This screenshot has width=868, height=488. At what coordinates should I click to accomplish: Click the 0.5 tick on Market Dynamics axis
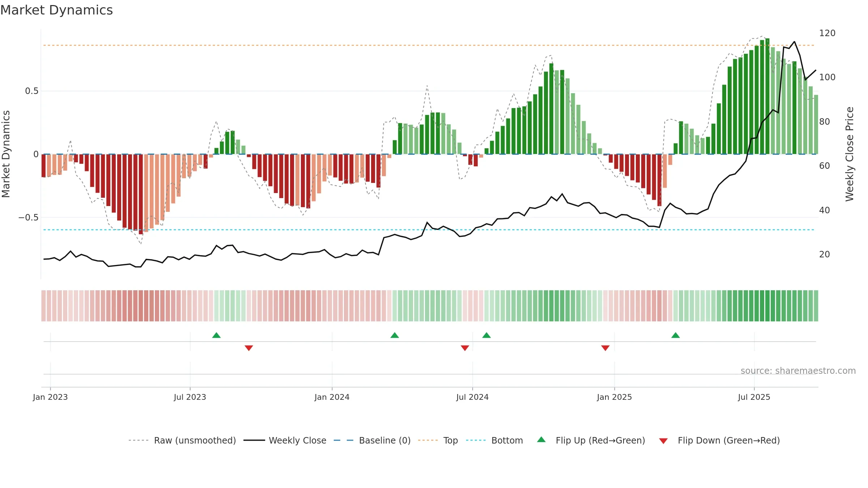click(32, 91)
